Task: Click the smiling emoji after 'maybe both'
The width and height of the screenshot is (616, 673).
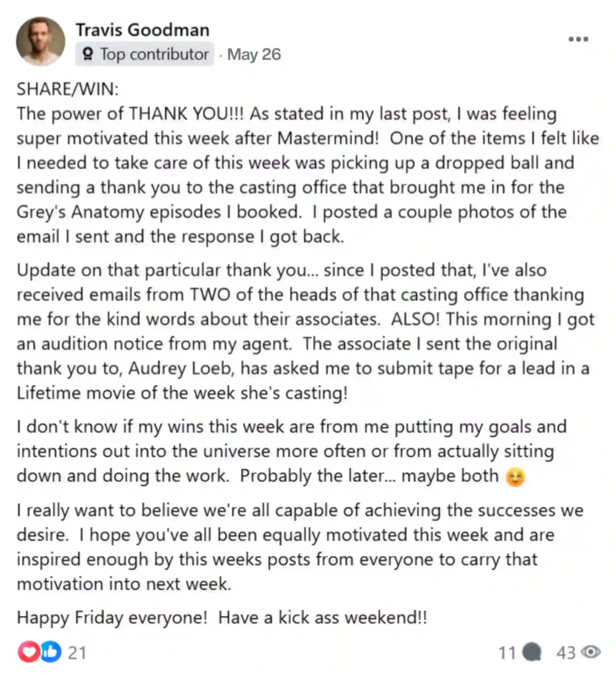Action: (x=516, y=477)
